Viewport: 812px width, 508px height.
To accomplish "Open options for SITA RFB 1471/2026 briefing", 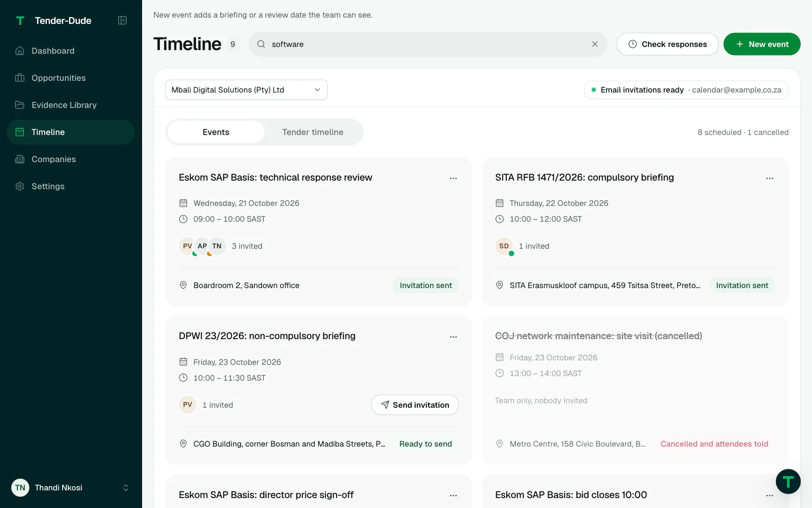I will point(769,178).
